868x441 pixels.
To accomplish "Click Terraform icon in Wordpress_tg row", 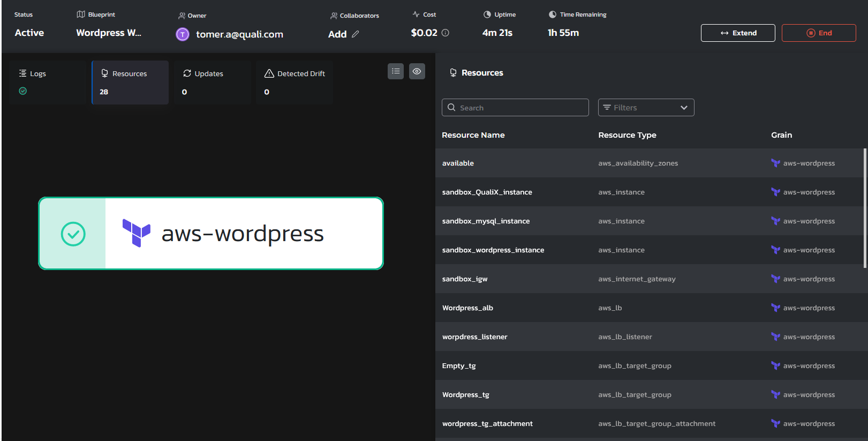I will tap(775, 394).
